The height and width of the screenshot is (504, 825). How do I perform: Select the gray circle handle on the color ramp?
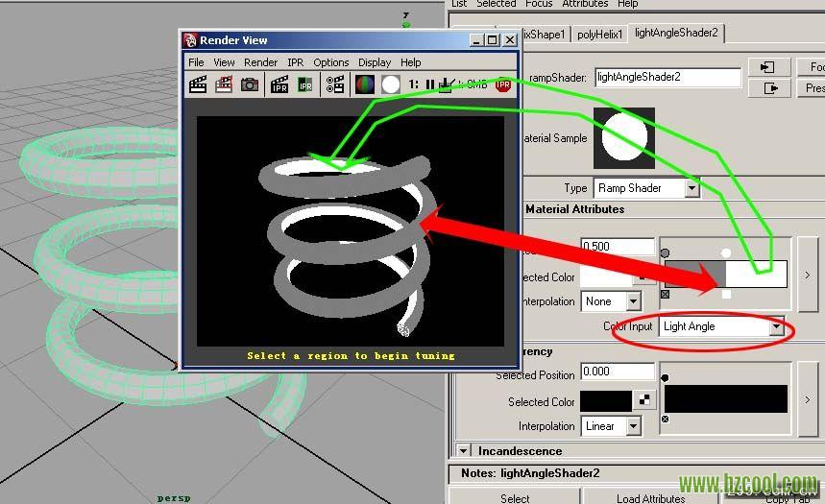[665, 253]
